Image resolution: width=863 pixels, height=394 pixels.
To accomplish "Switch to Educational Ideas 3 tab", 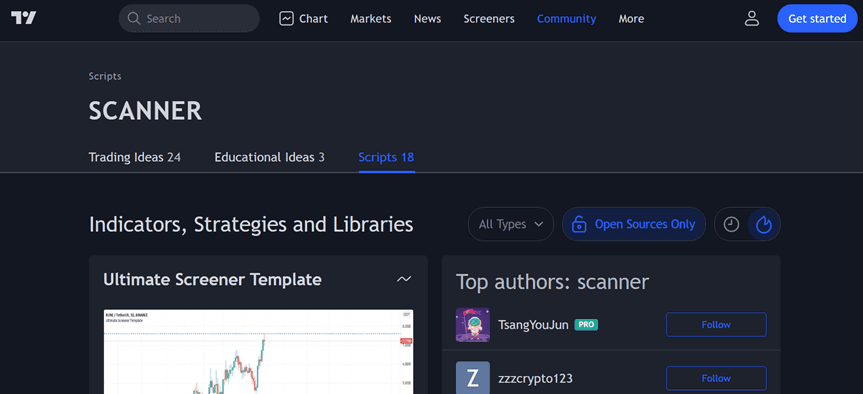I will click(x=270, y=157).
